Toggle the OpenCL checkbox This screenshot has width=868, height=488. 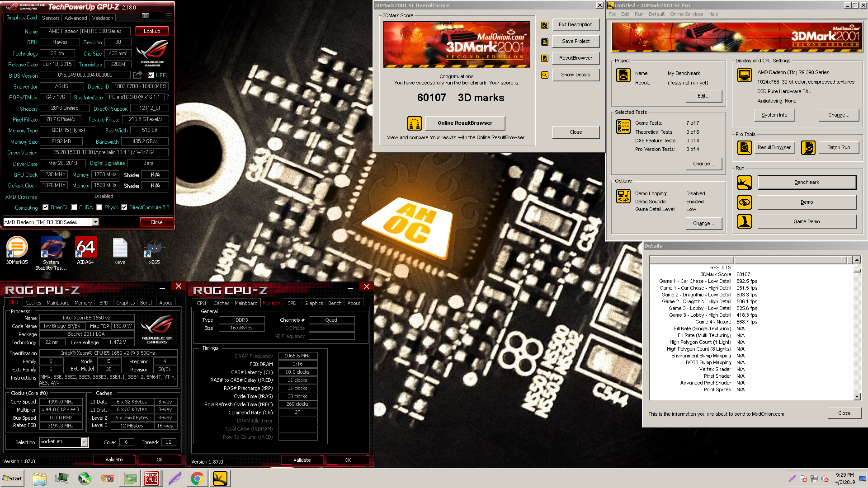click(x=46, y=207)
